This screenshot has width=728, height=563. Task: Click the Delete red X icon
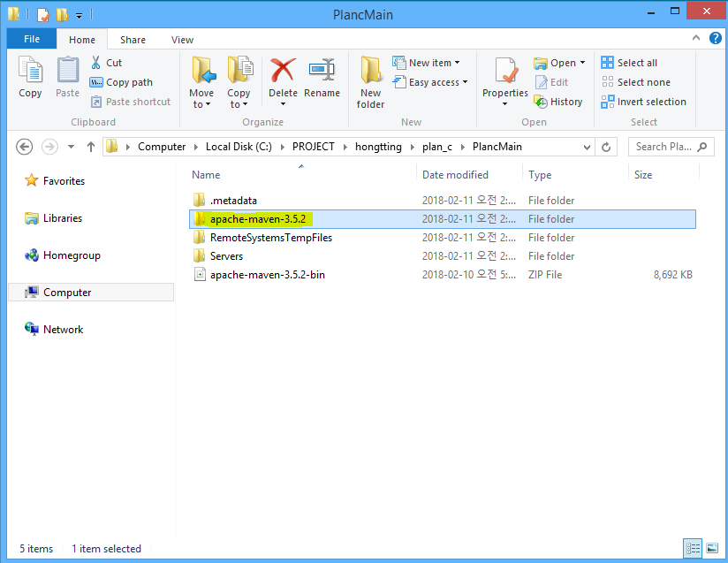click(283, 72)
